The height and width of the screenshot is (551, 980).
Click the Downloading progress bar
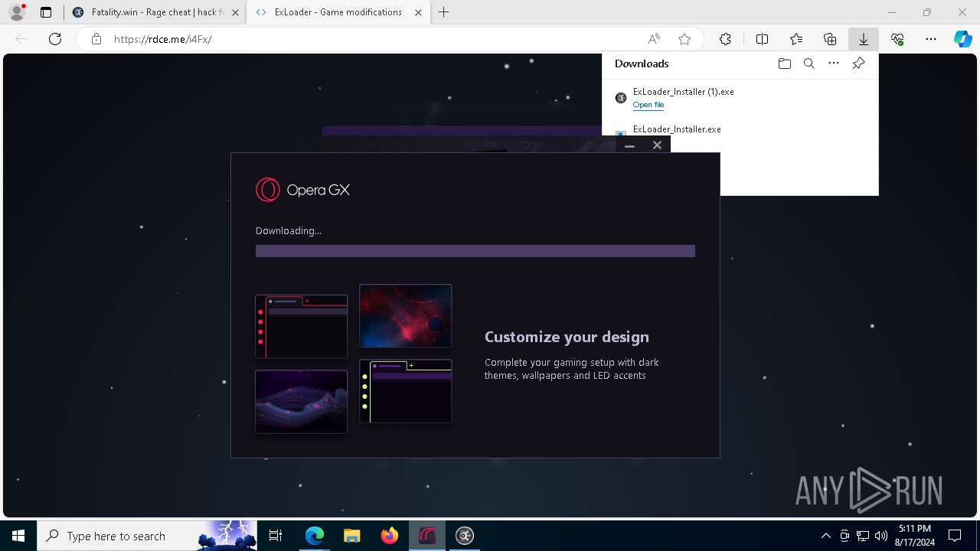point(475,251)
